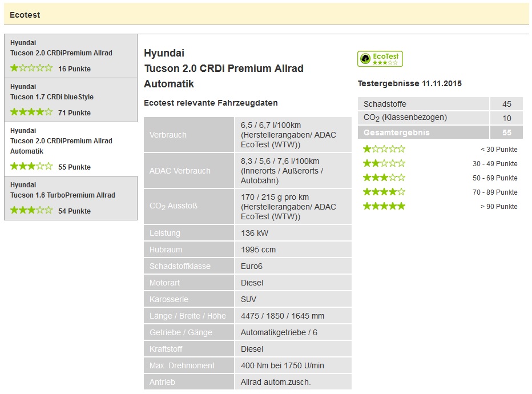Click star rating beside 54 Punkte
Image resolution: width=532 pixels, height=394 pixels.
point(31,210)
